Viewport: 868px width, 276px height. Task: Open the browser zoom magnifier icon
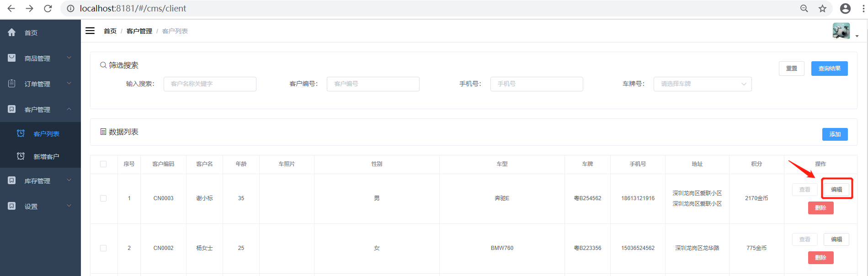[804, 8]
